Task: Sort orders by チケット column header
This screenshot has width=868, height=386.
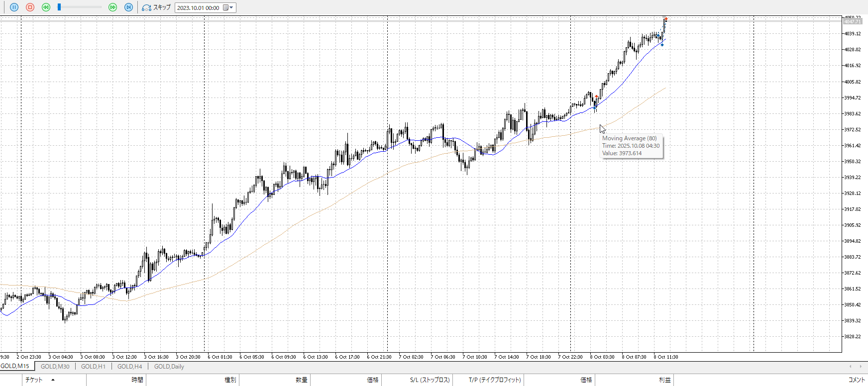Action: coord(34,380)
